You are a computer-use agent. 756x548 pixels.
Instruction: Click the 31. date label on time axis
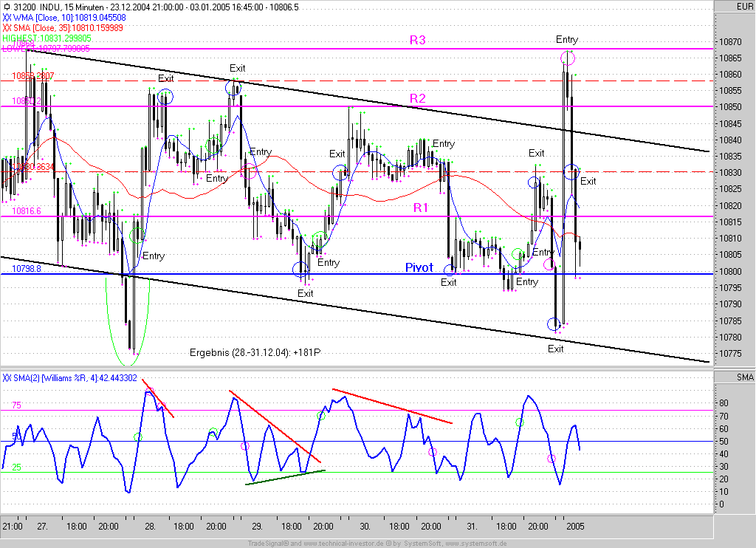[472, 527]
